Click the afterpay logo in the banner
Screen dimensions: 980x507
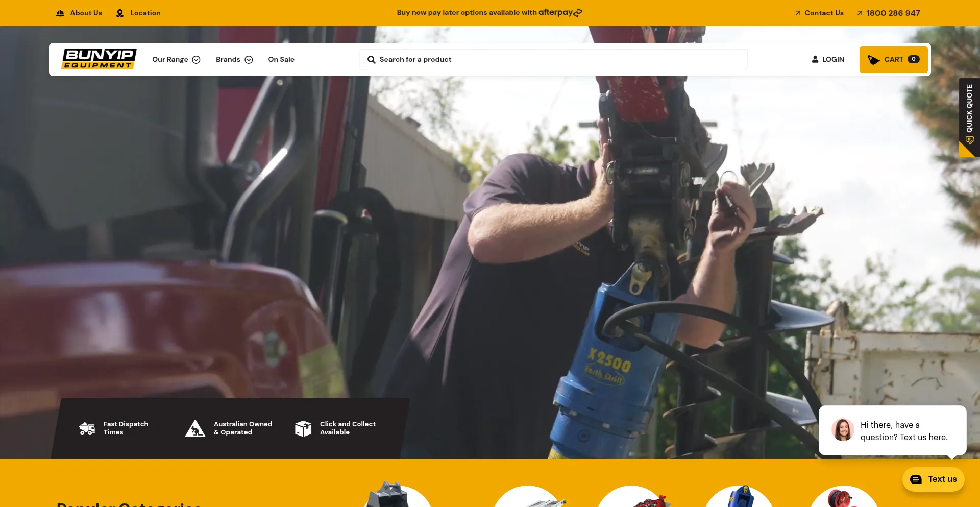tap(560, 12)
